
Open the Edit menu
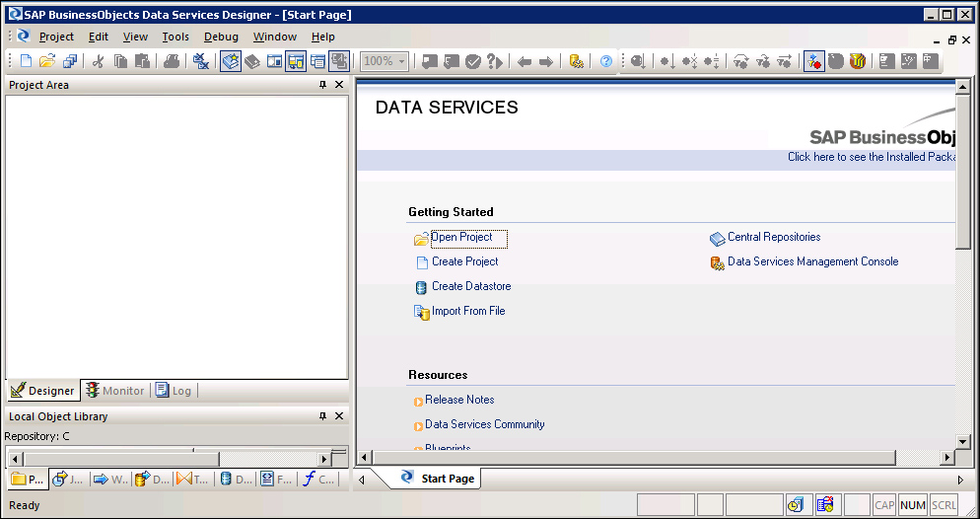point(99,37)
